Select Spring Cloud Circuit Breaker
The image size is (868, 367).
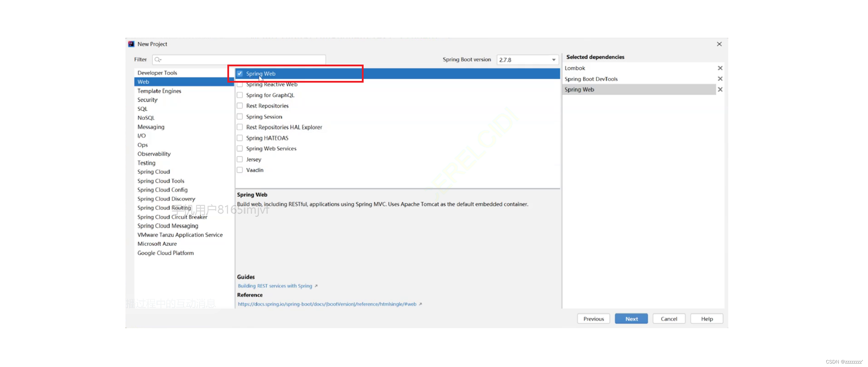click(184, 217)
